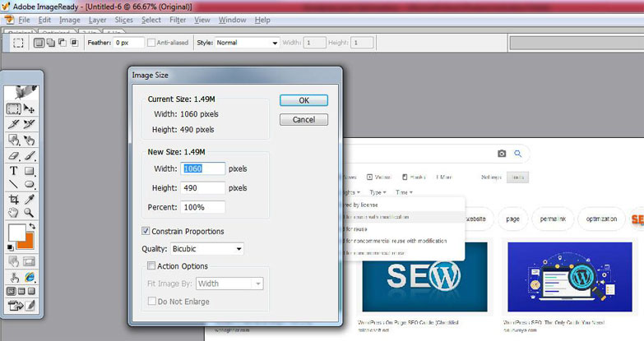Click the Line tool
The image size is (644, 341).
pyautogui.click(x=14, y=185)
